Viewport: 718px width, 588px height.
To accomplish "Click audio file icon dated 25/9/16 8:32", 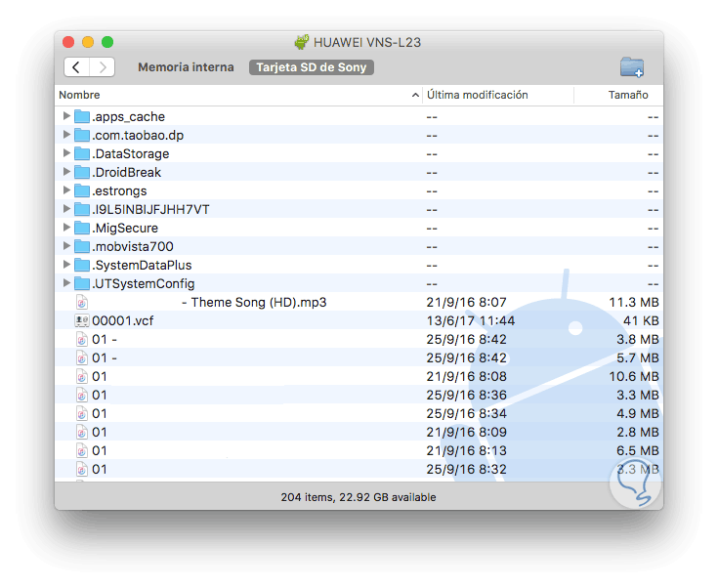I will tap(82, 469).
